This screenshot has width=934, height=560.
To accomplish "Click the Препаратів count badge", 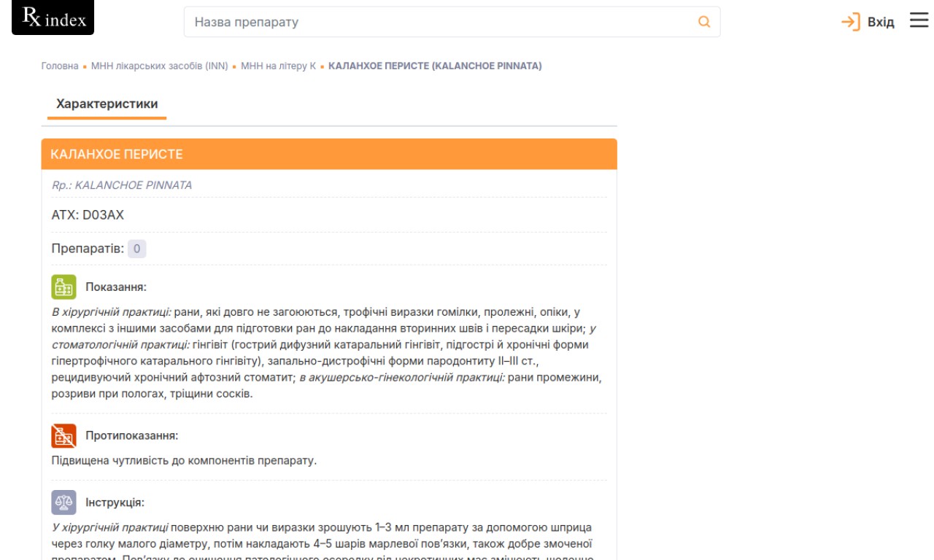I will click(x=136, y=249).
